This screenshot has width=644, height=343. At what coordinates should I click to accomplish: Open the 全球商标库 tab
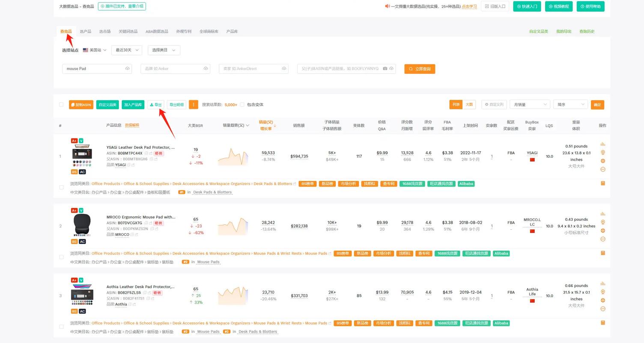(x=209, y=31)
